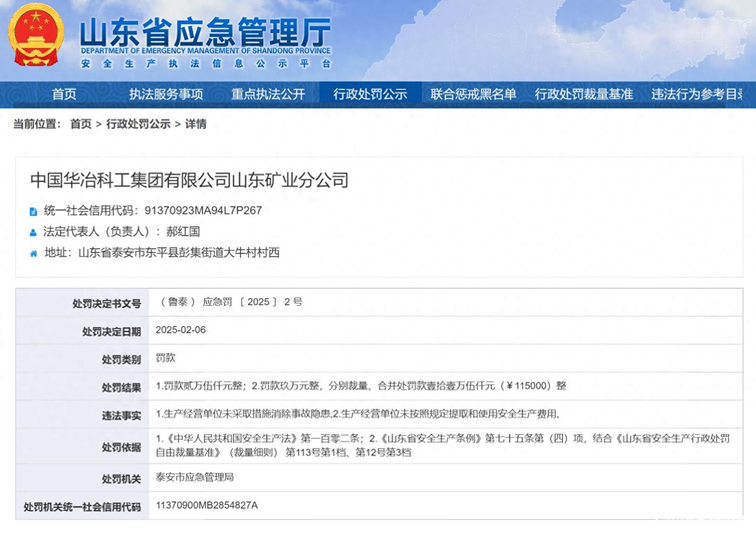Click the penalty type value 罚款
The width and height of the screenshot is (756, 536).
[166, 358]
